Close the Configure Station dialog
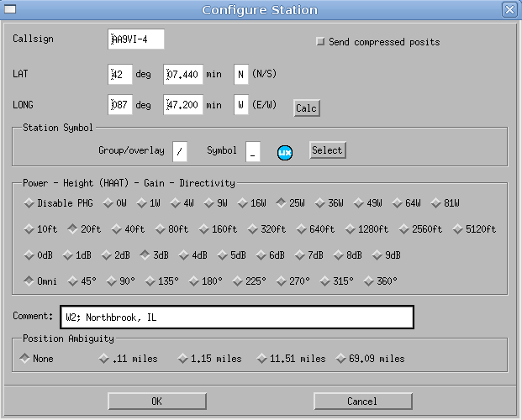522x420 pixels. pos(509,10)
